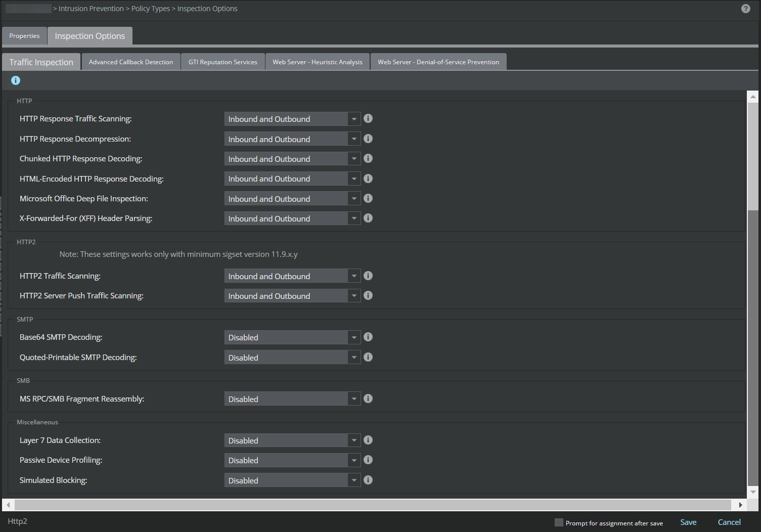Click the horizontal scrollbar right arrow
Viewport: 761px width, 532px height.
click(740, 505)
